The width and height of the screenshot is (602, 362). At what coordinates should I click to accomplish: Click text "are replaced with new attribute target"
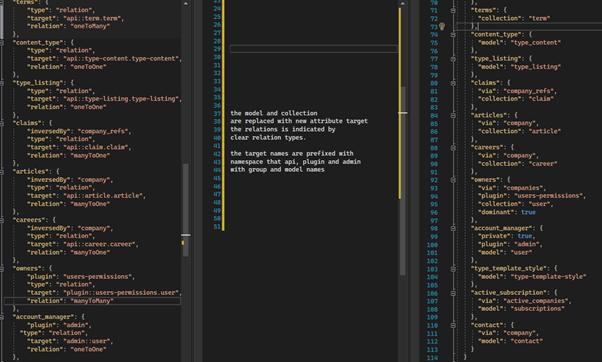[x=299, y=121]
